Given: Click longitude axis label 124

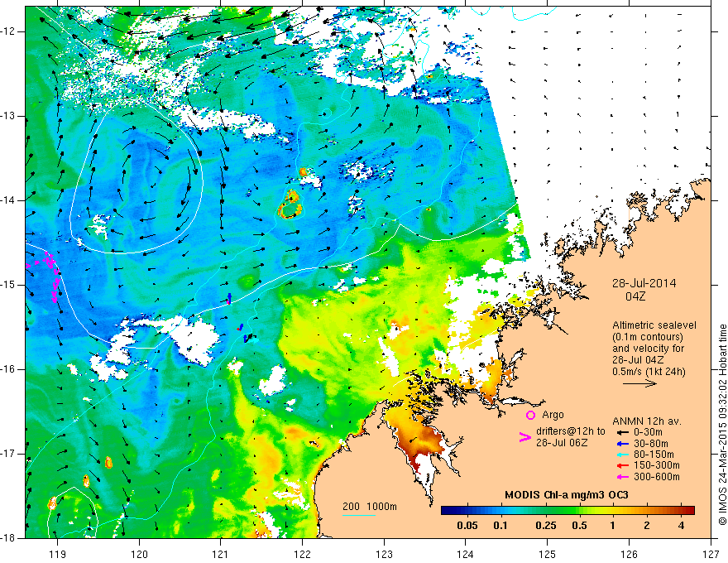Looking at the screenshot, I should coord(466,555).
